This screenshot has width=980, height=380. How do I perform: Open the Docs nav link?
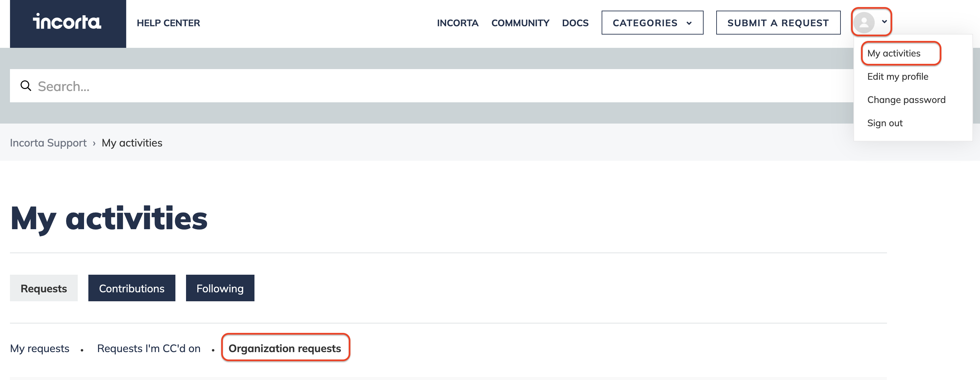click(575, 23)
